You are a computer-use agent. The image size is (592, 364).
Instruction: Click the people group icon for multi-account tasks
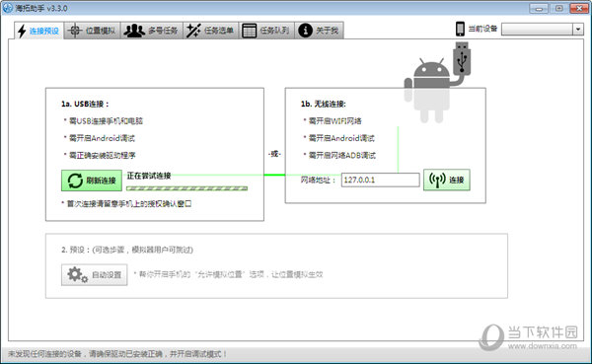pyautogui.click(x=134, y=31)
